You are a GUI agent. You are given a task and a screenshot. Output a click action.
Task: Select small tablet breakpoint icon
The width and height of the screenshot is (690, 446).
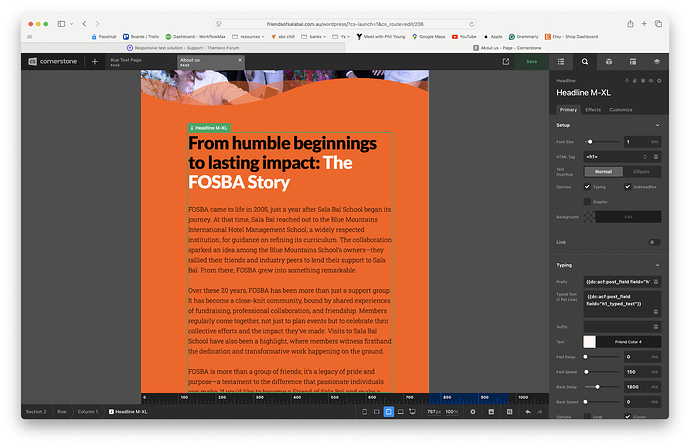(x=377, y=412)
